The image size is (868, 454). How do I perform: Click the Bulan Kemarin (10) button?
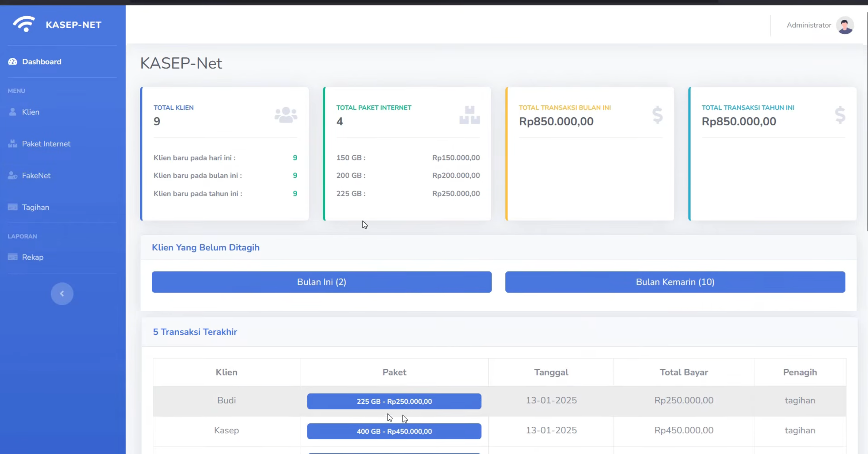point(675,282)
